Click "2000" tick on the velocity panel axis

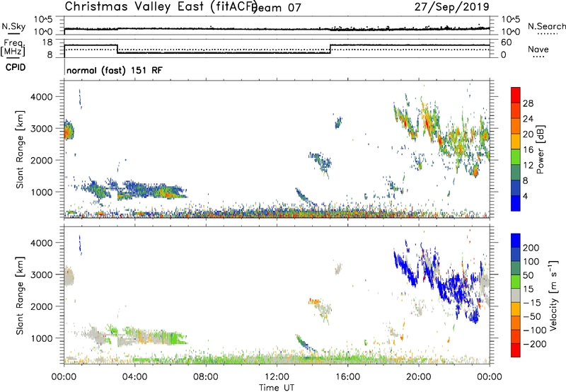pos(42,306)
